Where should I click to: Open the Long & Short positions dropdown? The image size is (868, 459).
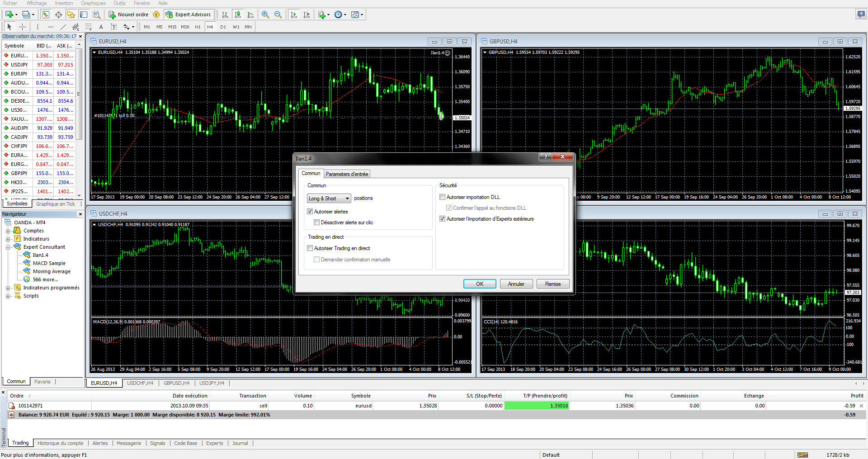(329, 199)
